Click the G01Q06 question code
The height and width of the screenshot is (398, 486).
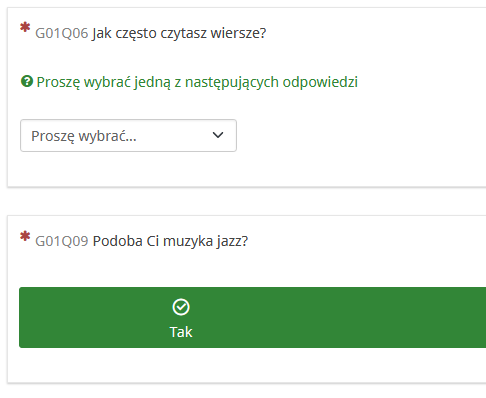pyautogui.click(x=62, y=33)
